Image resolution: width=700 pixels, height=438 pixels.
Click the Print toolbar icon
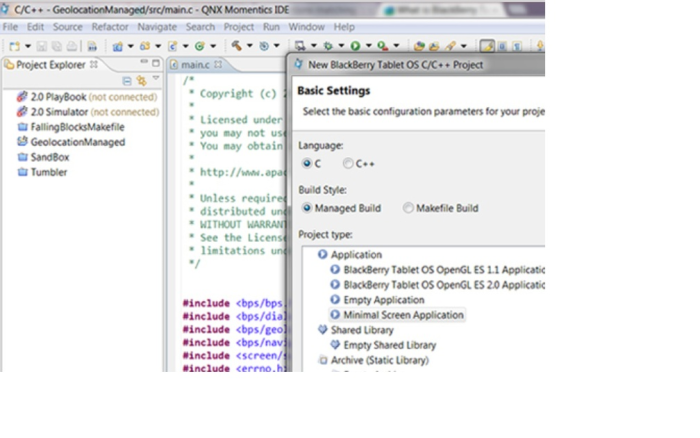point(71,46)
